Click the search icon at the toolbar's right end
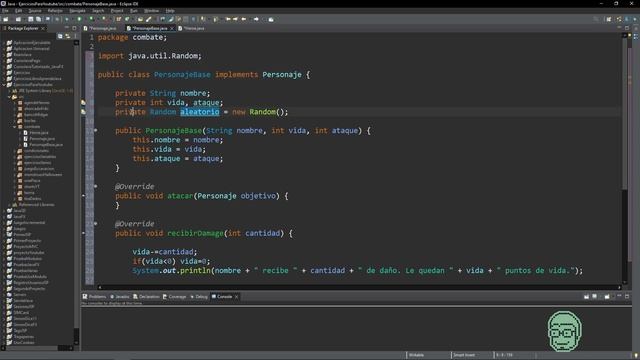The height and width of the screenshot is (360, 640). pyautogui.click(x=596, y=19)
